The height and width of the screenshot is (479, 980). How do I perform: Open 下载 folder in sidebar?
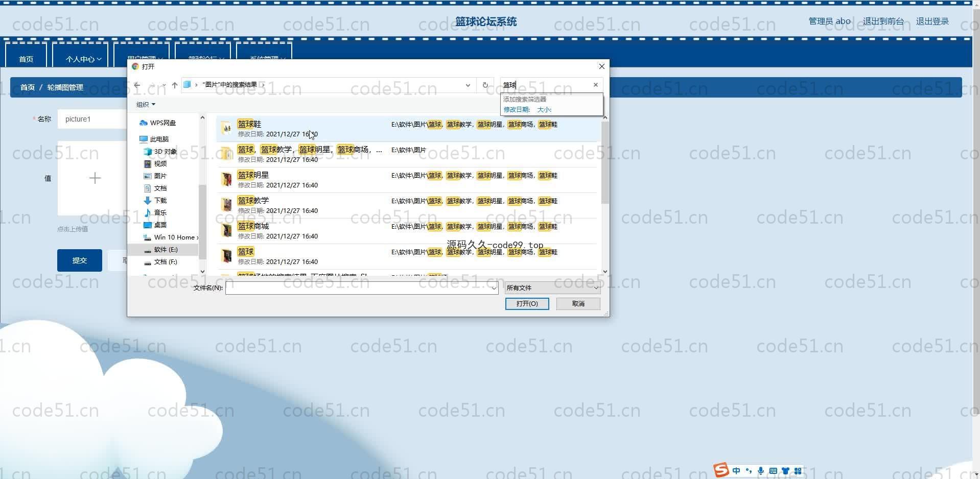[x=155, y=201]
